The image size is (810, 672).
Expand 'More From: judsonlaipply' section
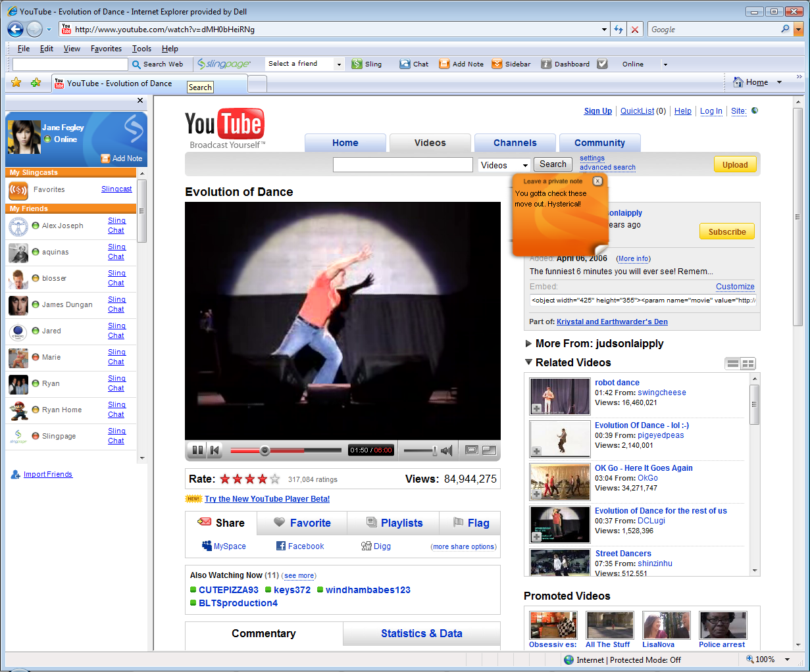click(x=528, y=343)
